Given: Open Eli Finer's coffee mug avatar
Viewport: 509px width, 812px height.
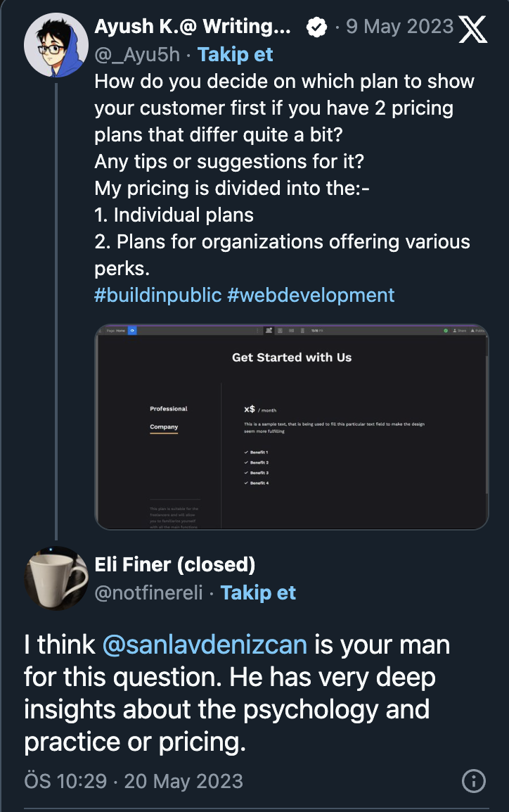Looking at the screenshot, I should [x=51, y=578].
